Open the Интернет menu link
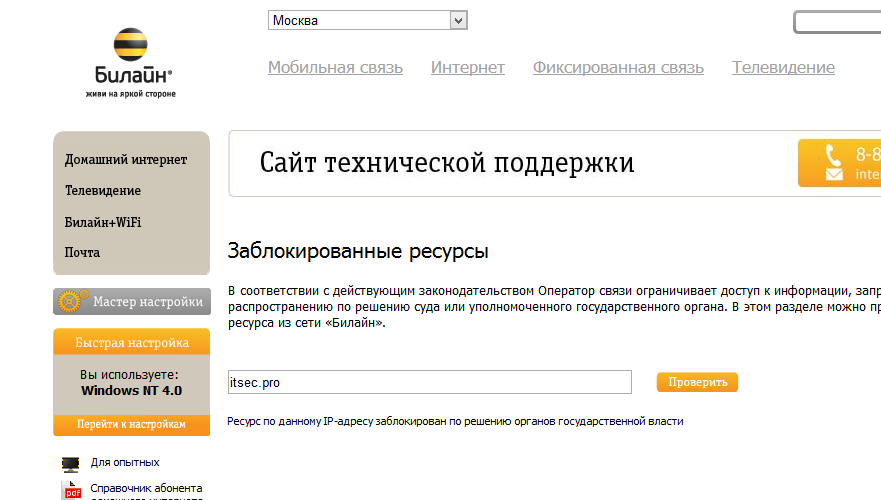Viewport: 881px width, 500px height. coord(467,67)
